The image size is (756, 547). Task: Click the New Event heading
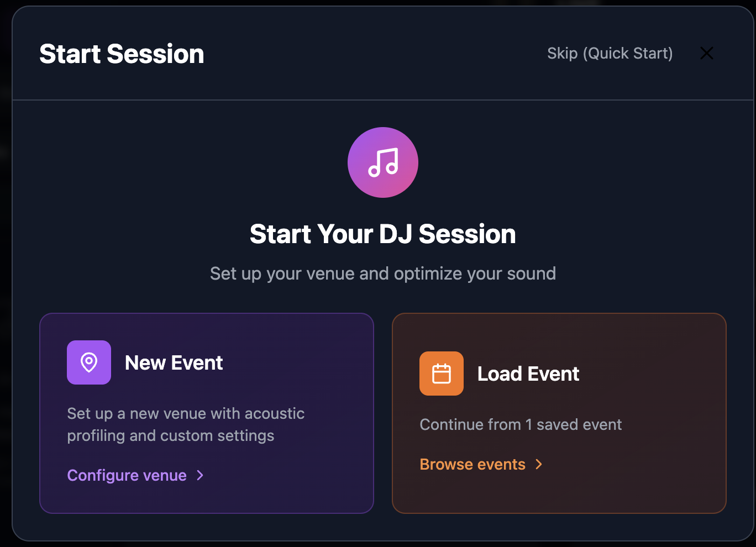click(174, 362)
